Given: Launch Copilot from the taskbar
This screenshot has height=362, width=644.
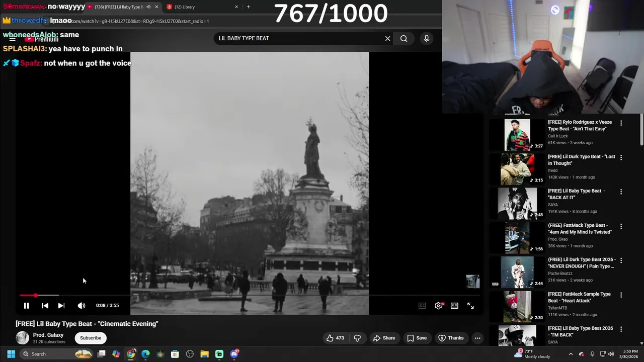Looking at the screenshot, I should (x=116, y=354).
